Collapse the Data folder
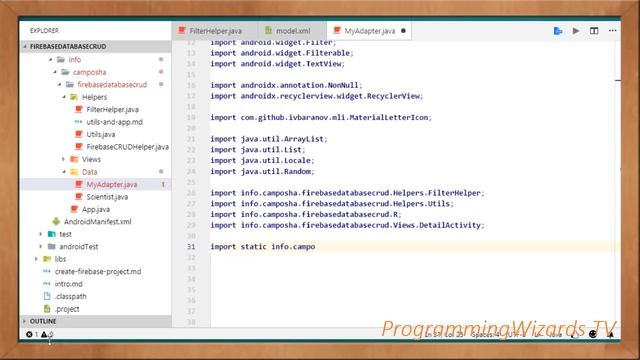Image resolution: width=640 pixels, height=360 pixels. [64, 172]
